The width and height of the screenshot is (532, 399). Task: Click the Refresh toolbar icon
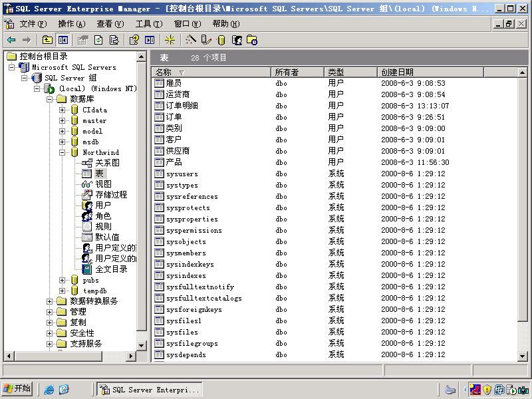tap(98, 40)
